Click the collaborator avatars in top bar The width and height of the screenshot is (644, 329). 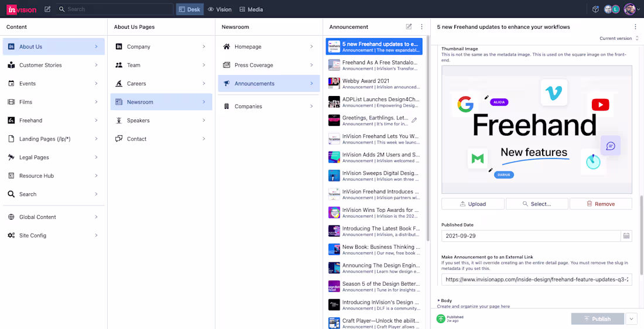612,9
